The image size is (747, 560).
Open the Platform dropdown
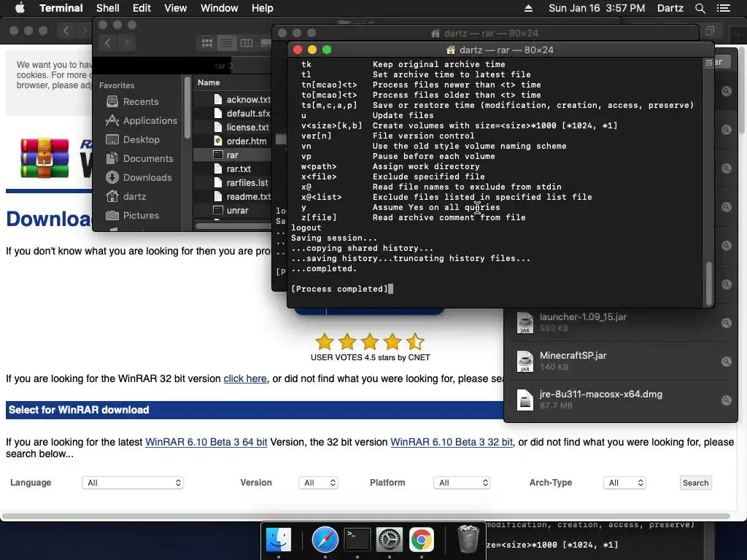462,483
